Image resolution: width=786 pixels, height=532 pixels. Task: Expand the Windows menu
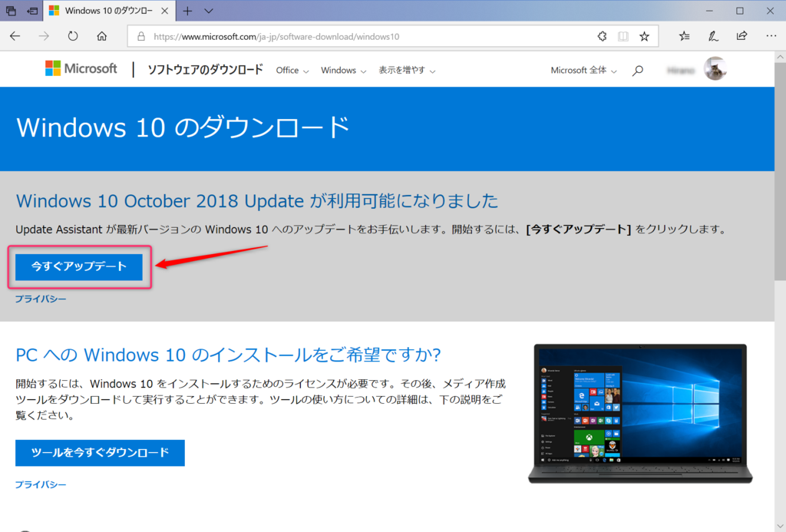click(343, 70)
